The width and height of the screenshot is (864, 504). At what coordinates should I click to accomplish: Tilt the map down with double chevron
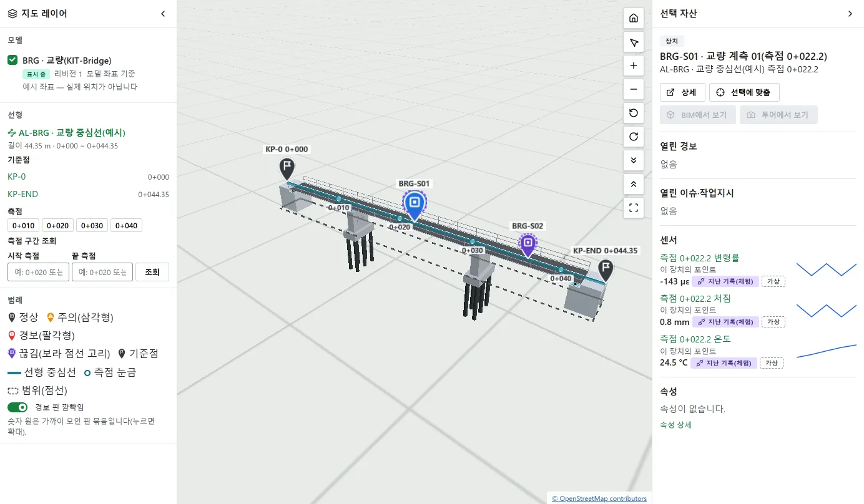pyautogui.click(x=634, y=160)
